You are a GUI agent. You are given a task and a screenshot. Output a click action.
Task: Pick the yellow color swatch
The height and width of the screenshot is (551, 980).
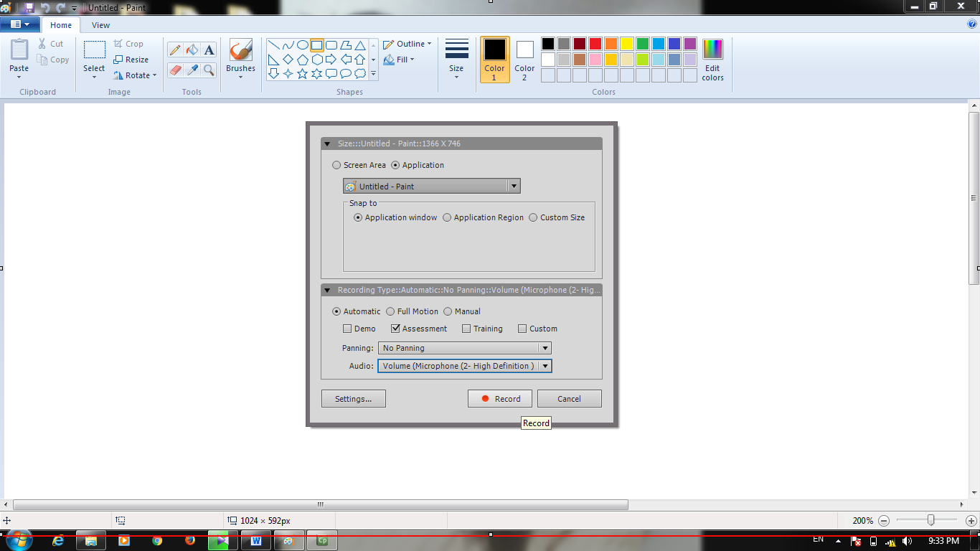click(627, 44)
